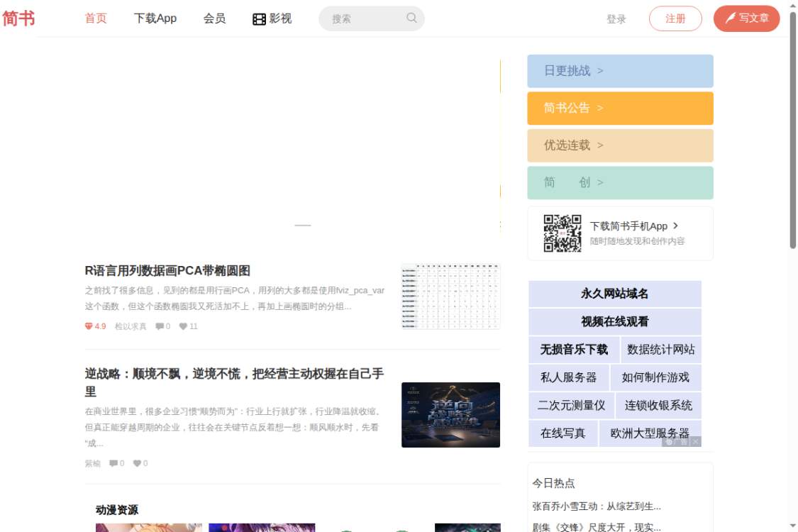Focus the 搜索 input field

pyautogui.click(x=372, y=19)
